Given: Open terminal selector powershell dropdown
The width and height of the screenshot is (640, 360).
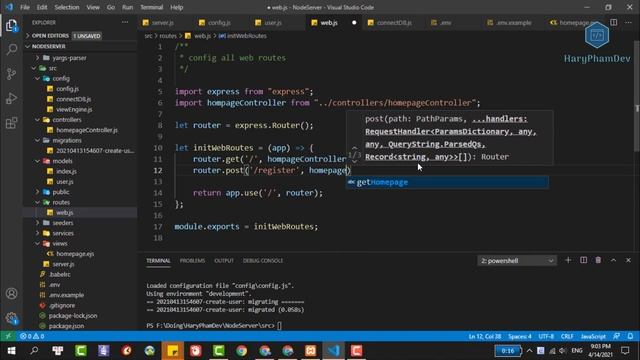Looking at the screenshot, I should (517, 260).
